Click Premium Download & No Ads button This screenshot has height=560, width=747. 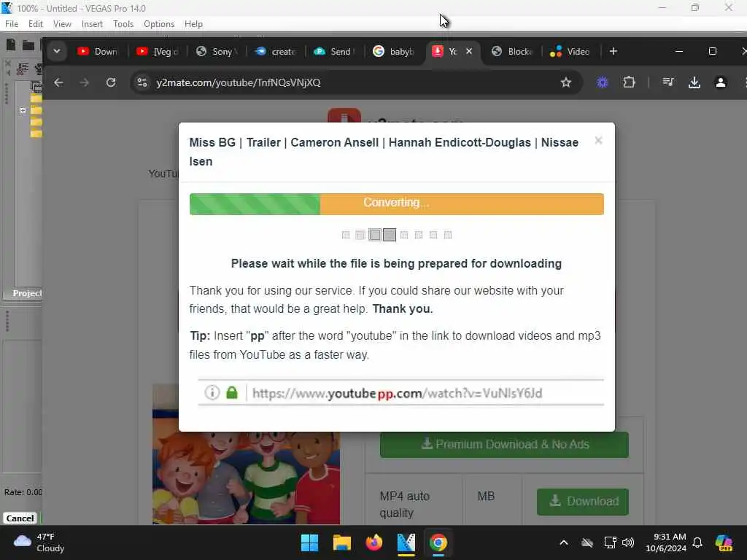(x=505, y=445)
